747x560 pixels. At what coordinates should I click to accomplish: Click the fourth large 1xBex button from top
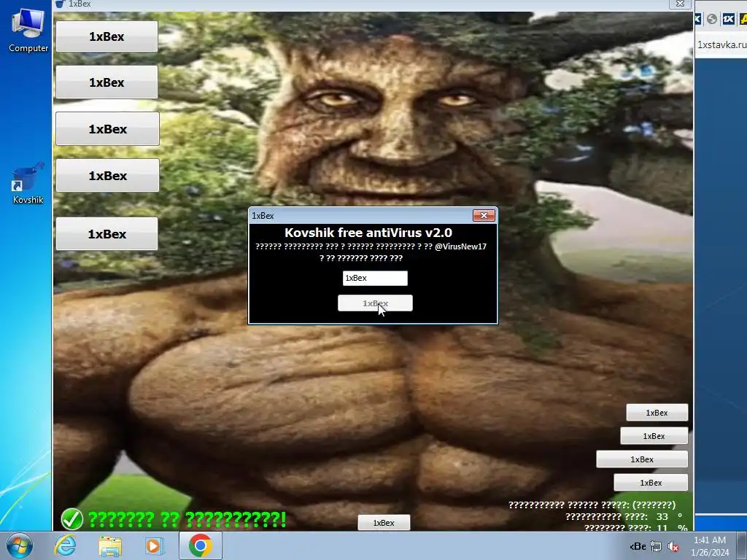108,175
